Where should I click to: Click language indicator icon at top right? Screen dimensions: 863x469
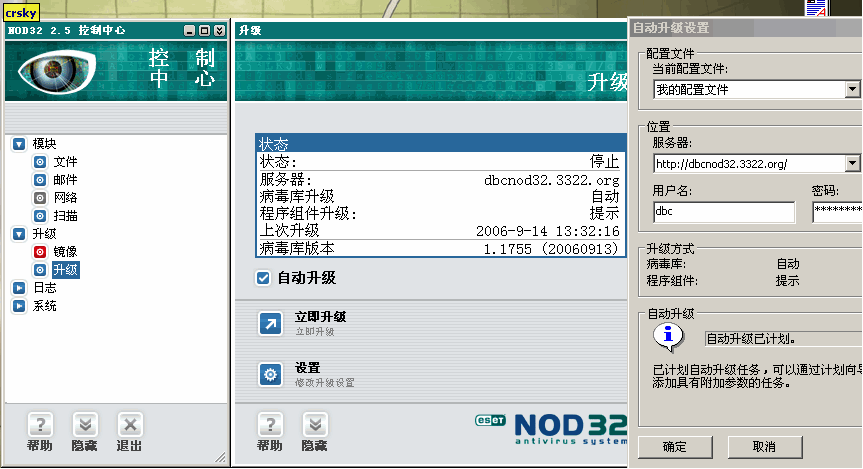tap(816, 8)
